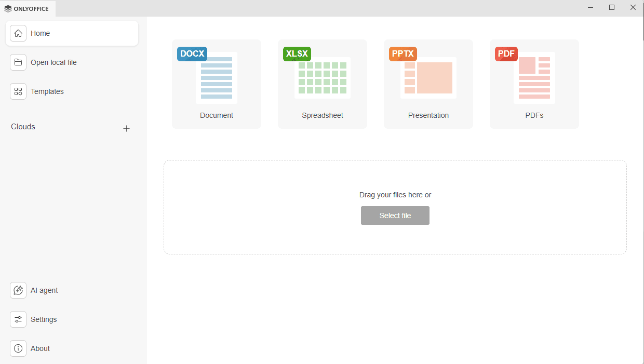Expand the Clouds section
Screen dimensions: 644x364
(22, 126)
